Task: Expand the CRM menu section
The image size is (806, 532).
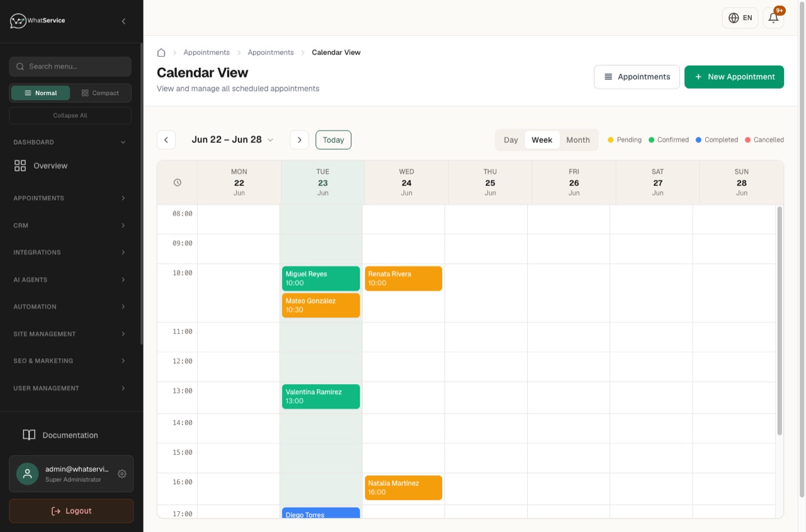Action: tap(70, 225)
